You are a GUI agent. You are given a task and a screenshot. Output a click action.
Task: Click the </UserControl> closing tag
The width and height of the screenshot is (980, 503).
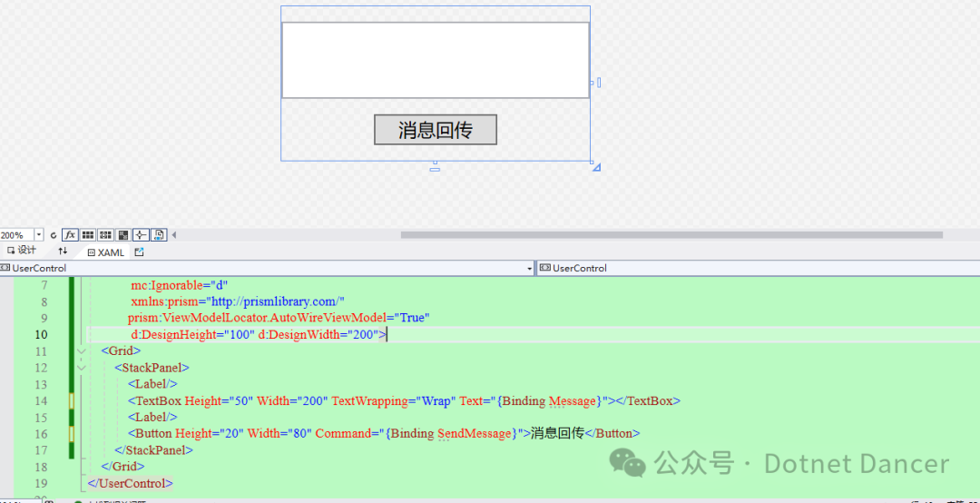(x=130, y=483)
